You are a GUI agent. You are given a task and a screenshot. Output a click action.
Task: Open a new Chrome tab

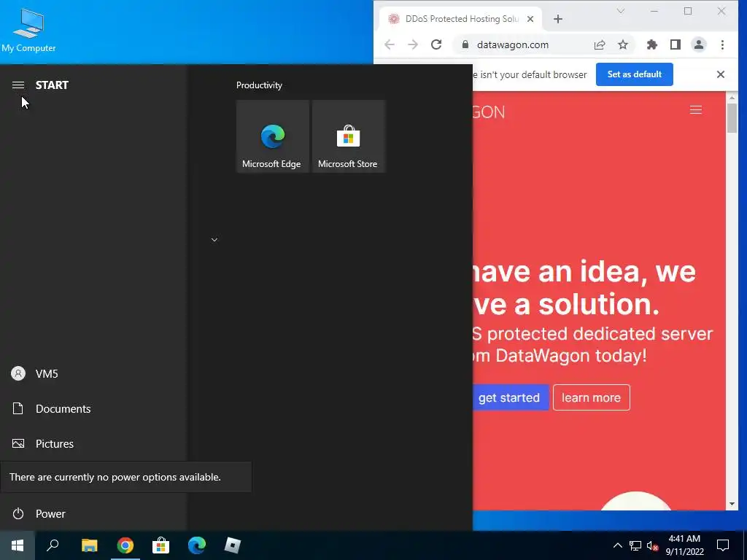click(558, 19)
